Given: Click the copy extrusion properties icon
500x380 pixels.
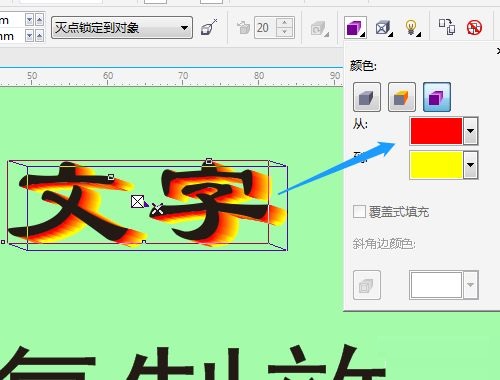Looking at the screenshot, I should pyautogui.click(x=447, y=27).
